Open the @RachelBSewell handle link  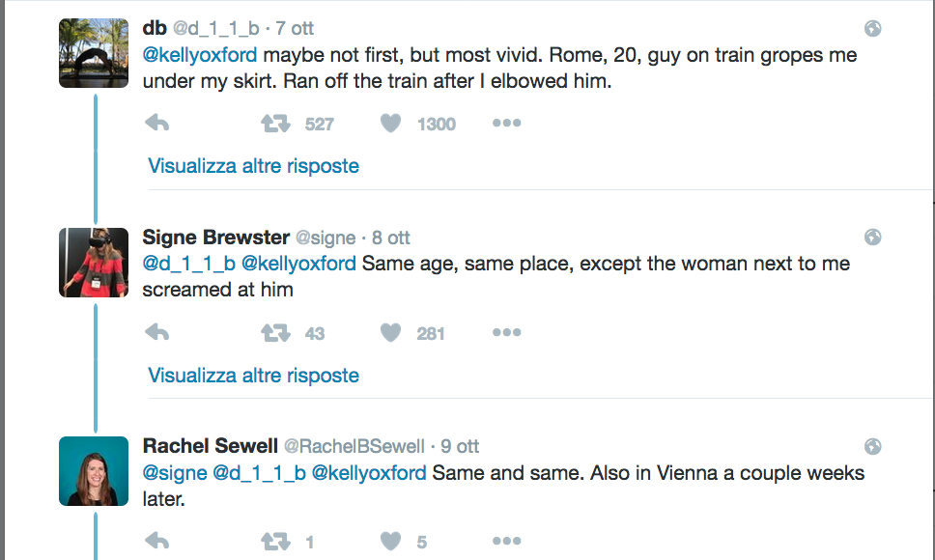354,447
